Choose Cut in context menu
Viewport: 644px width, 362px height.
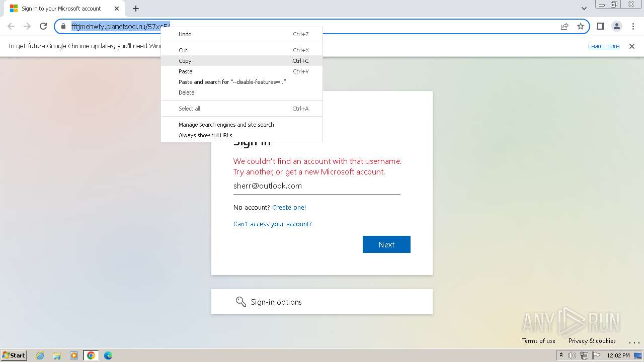click(242, 50)
